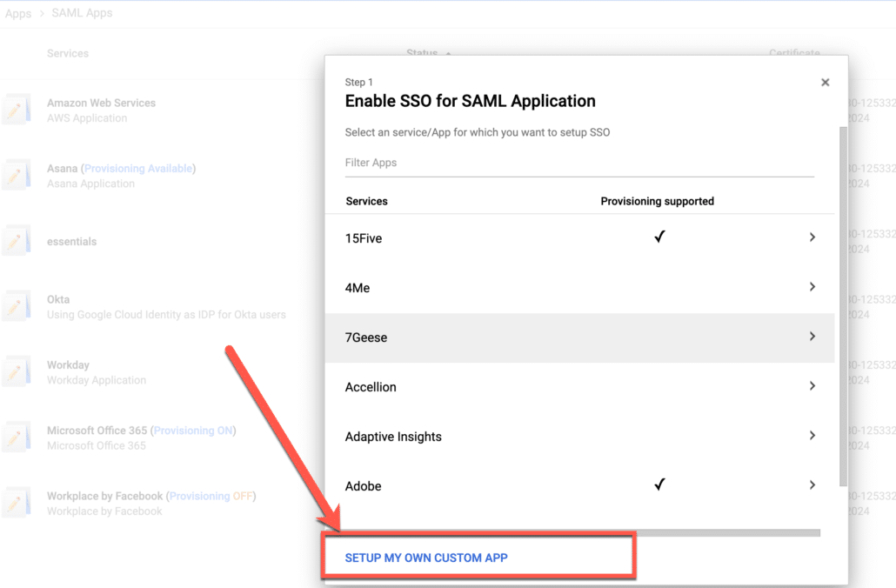The width and height of the screenshot is (896, 588).
Task: Select the Accellion service name
Action: click(x=371, y=387)
